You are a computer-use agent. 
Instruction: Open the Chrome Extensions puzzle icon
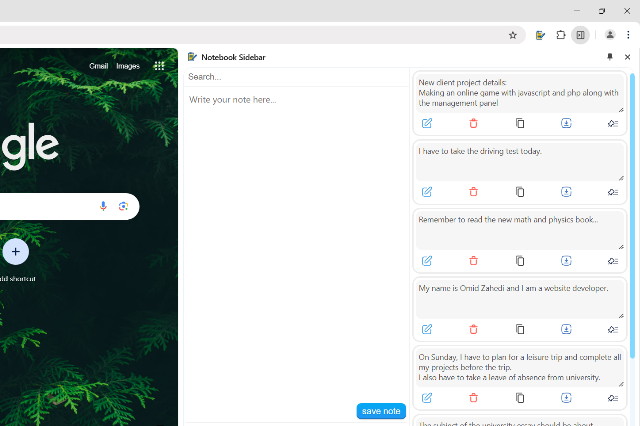coord(560,35)
